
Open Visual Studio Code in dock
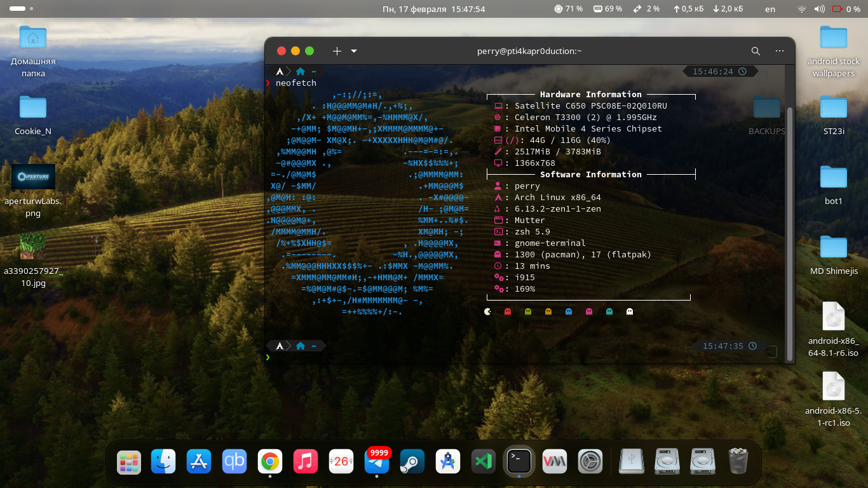tap(483, 462)
